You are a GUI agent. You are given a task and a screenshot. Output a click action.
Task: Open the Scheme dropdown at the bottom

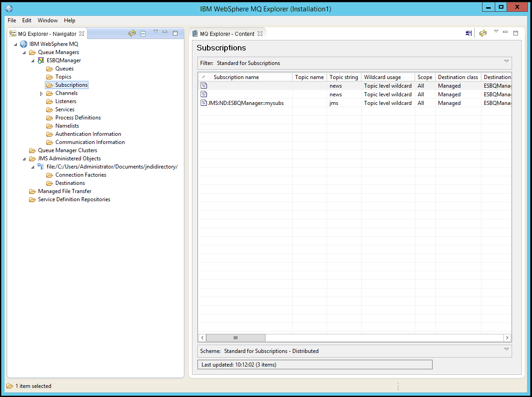pos(506,350)
